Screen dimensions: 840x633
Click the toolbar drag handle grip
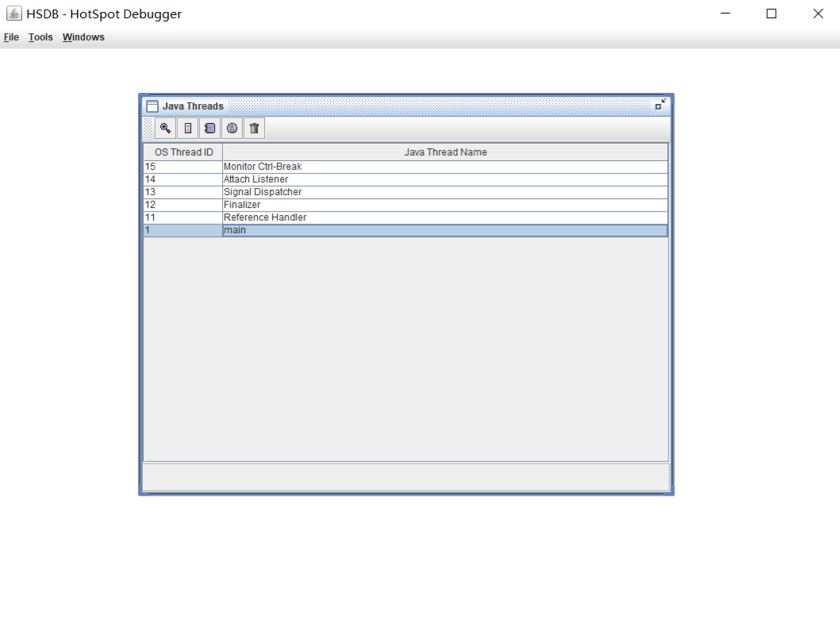point(148,129)
